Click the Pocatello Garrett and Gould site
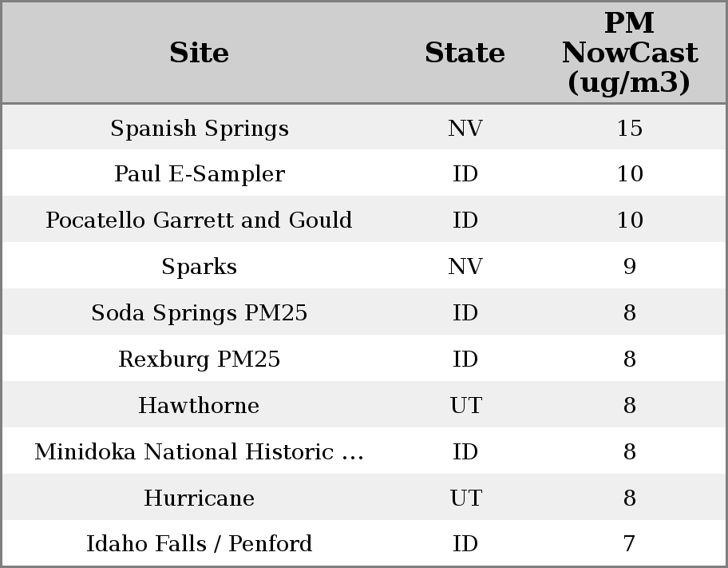Screen dimensions: 728x568 click(199, 220)
